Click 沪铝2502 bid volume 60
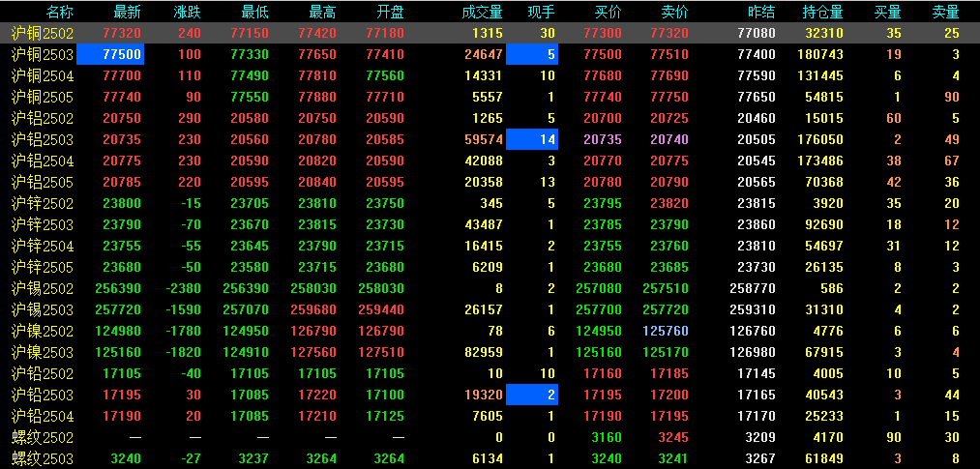 894,118
